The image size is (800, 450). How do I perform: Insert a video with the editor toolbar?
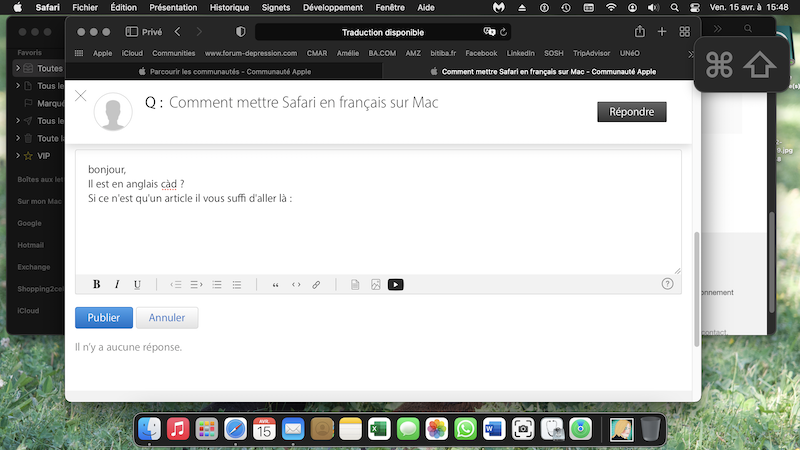point(396,284)
